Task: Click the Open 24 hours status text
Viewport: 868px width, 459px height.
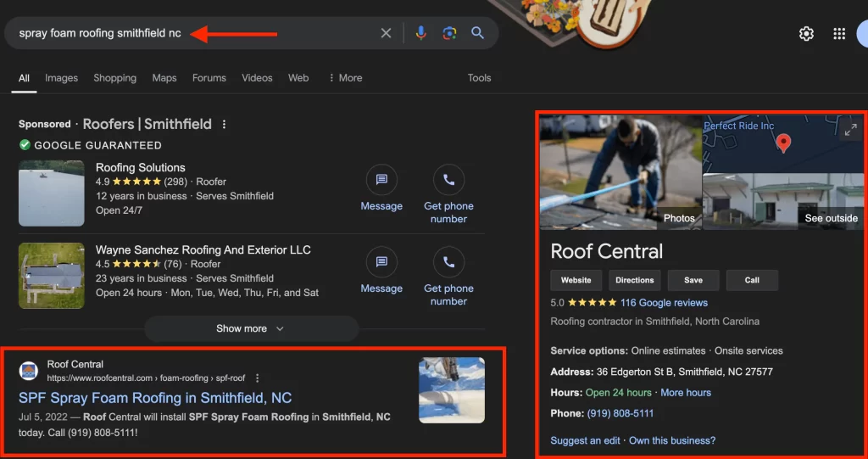Action: click(618, 393)
